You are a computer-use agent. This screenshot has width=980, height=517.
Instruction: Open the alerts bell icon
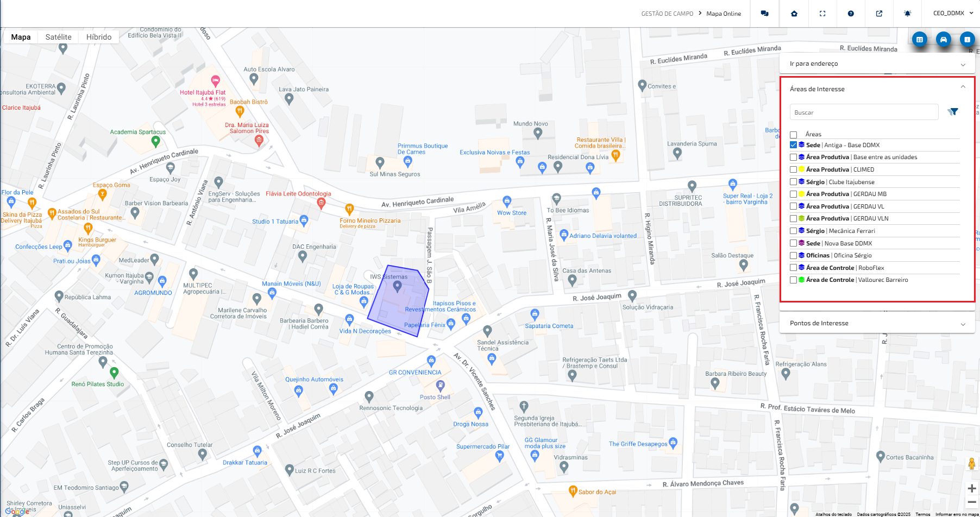(x=907, y=14)
